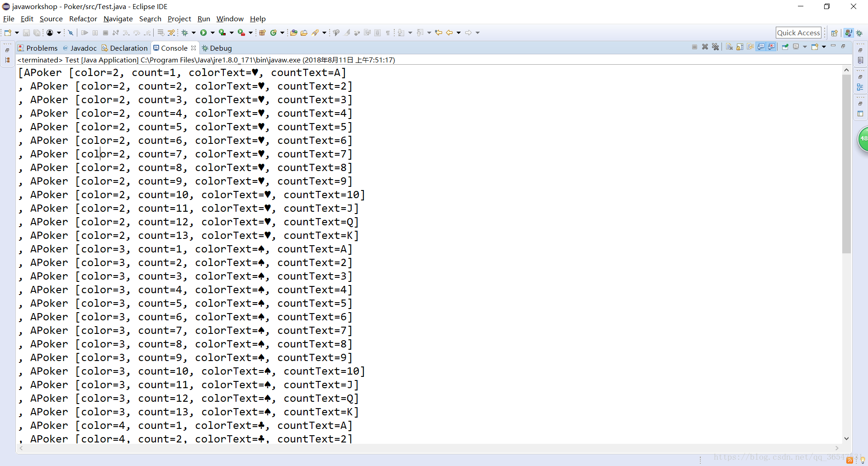Click Remove Launch in Console toolbar
The height and width of the screenshot is (466, 868).
point(705,47)
